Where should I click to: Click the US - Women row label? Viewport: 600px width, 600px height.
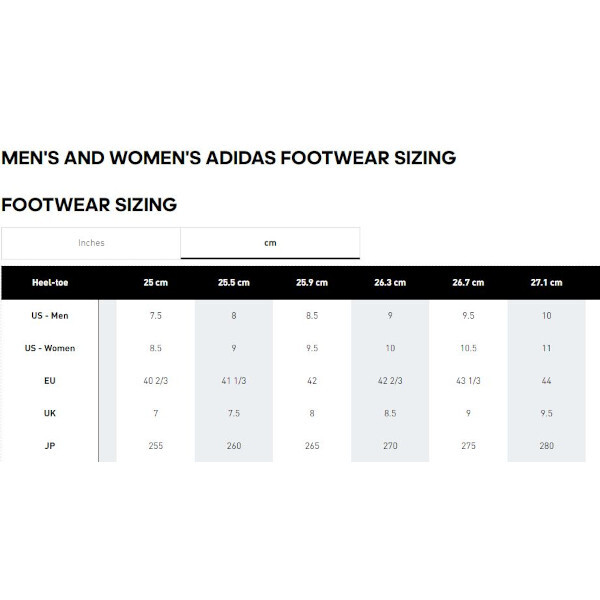click(x=50, y=348)
